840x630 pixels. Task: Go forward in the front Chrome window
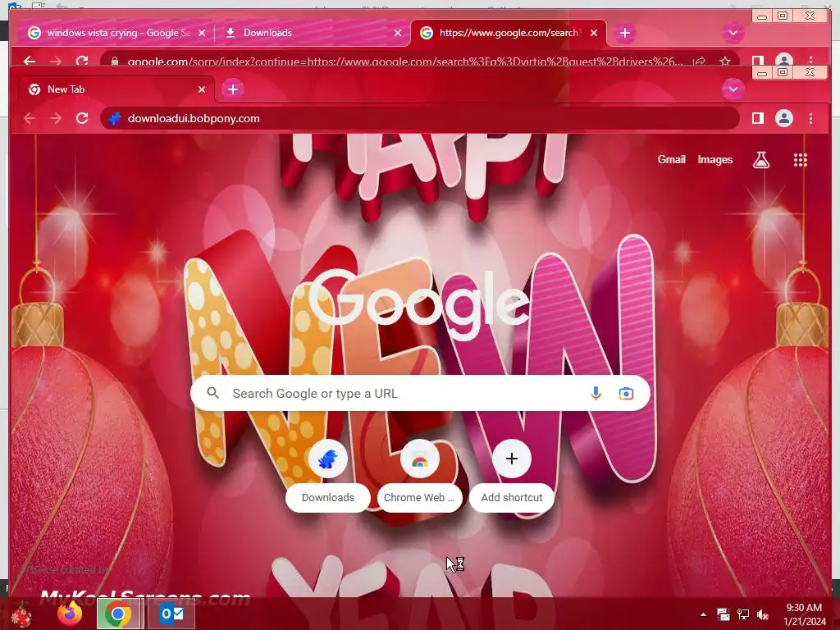56,118
